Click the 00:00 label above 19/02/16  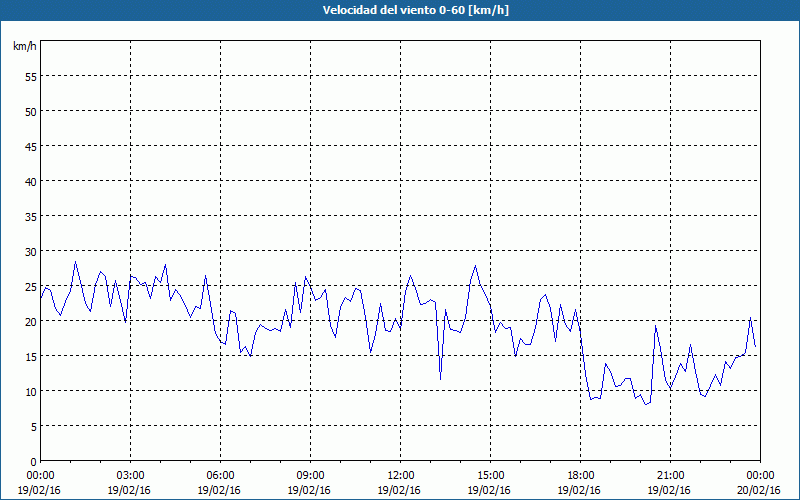point(40,476)
